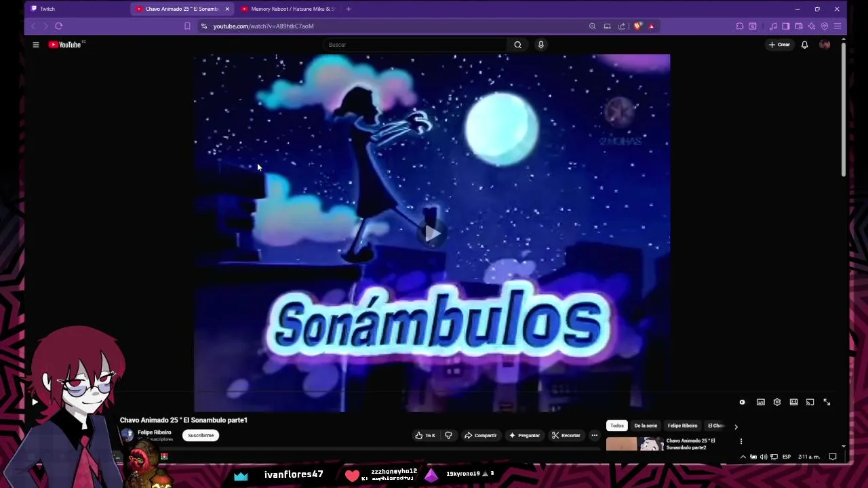This screenshot has height=488, width=868.
Task: Open the Chavo Animado 25 Sonambulo parte2 thumbnail
Action: [x=635, y=444]
